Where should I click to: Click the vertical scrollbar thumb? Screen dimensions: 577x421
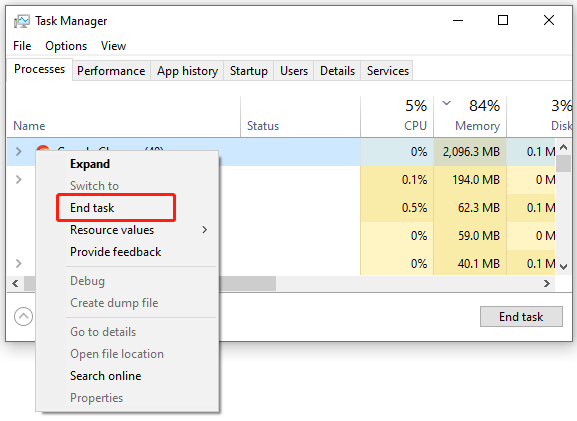563,164
